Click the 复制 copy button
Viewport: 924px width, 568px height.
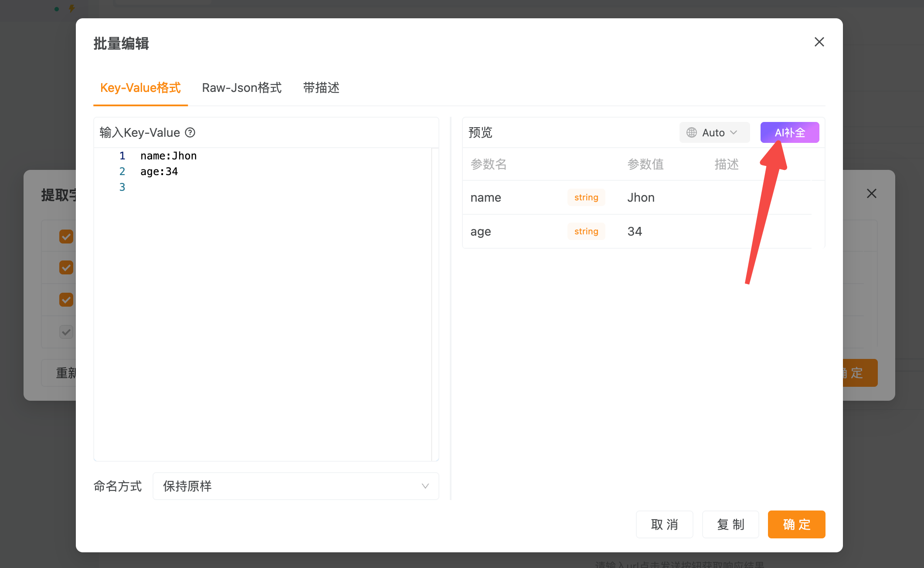point(730,524)
